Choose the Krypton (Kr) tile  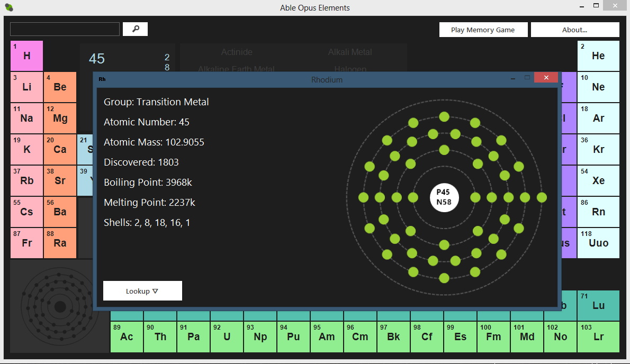pos(598,150)
